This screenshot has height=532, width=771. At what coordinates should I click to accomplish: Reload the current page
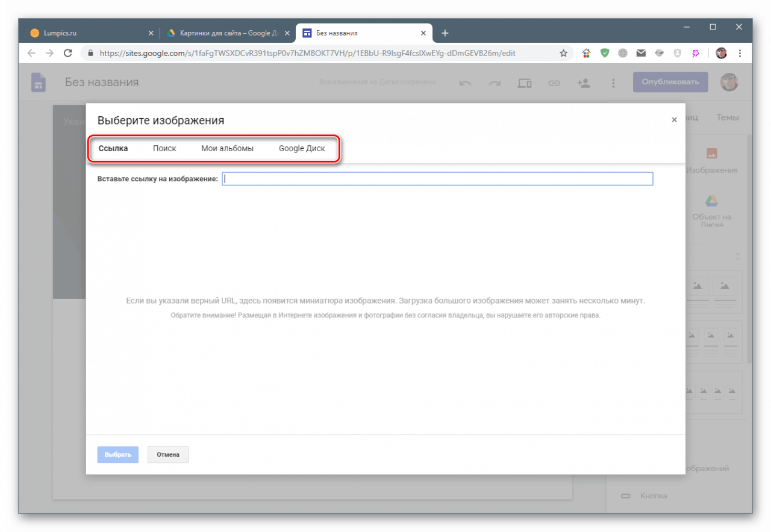[68, 53]
